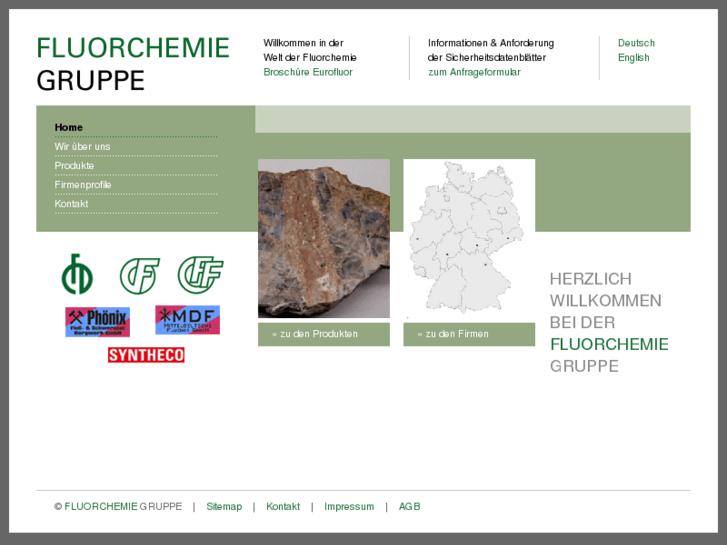727x545 pixels.
Task: Select the Home menu item
Action: coord(69,127)
